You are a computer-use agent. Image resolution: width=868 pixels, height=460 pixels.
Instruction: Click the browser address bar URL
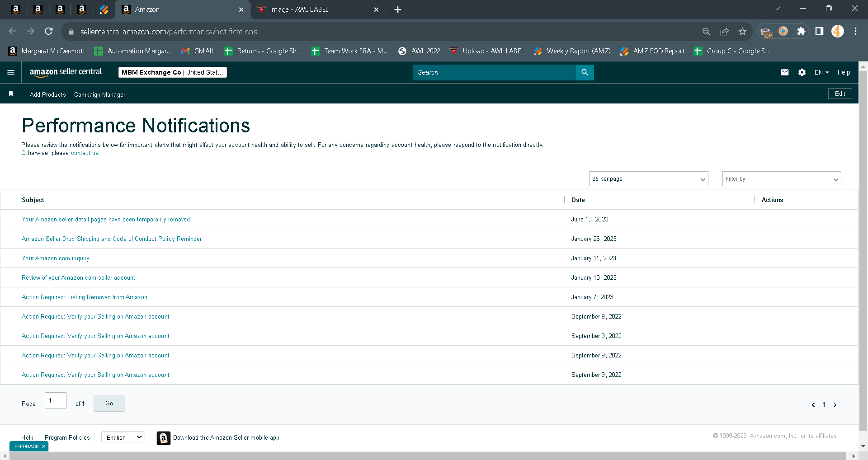(x=169, y=32)
